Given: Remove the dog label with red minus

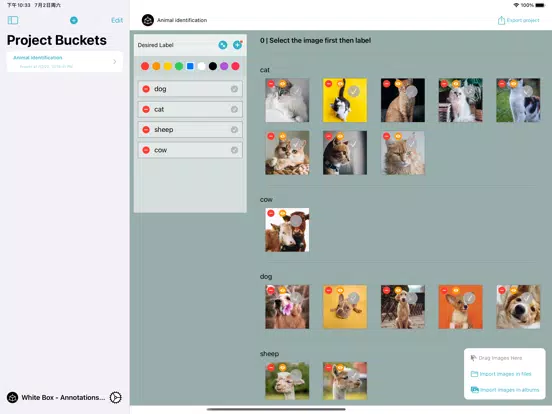Looking at the screenshot, I should click(x=146, y=89).
